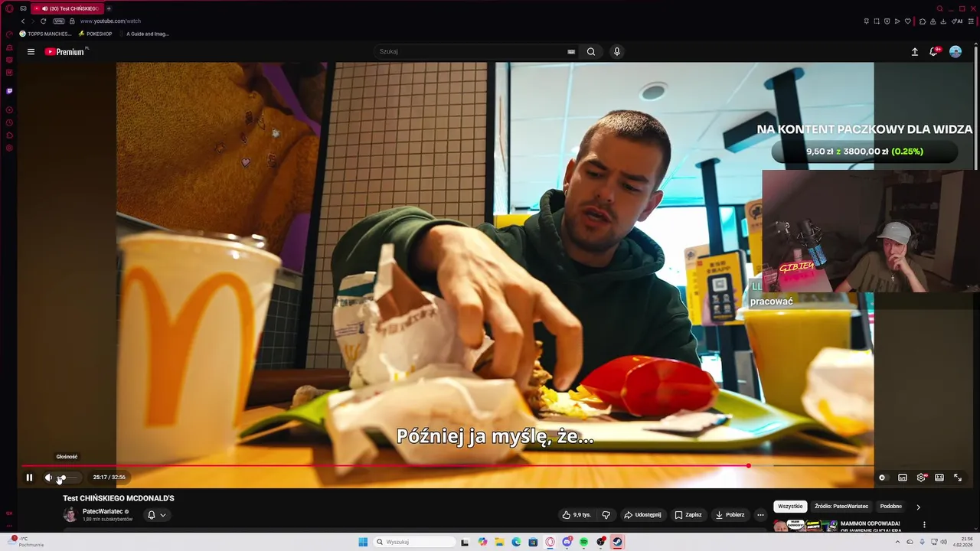This screenshot has height=551, width=980.
Task: Open Opera snapshot tool icon
Action: coord(877,21)
